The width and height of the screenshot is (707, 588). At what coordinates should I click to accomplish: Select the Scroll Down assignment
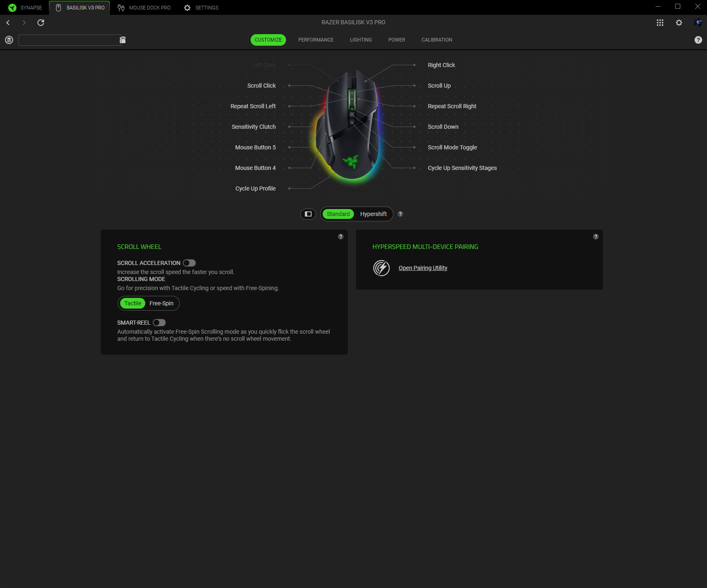pos(443,127)
